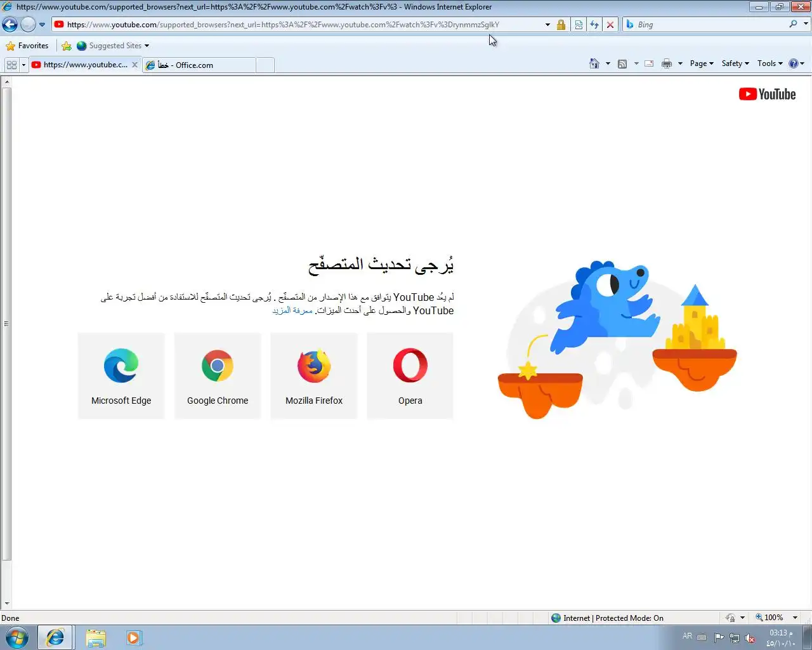
Task: Click the red Stop loading icon
Action: 610,25
